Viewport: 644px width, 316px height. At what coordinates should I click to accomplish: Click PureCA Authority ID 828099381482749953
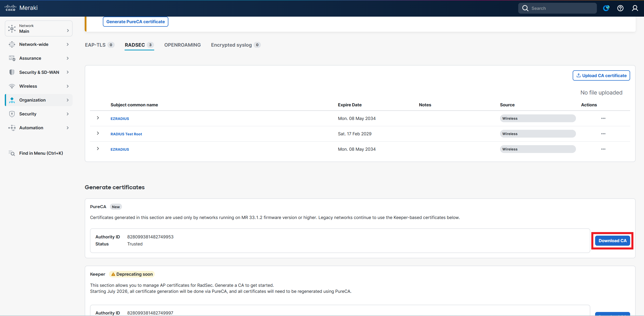click(150, 237)
